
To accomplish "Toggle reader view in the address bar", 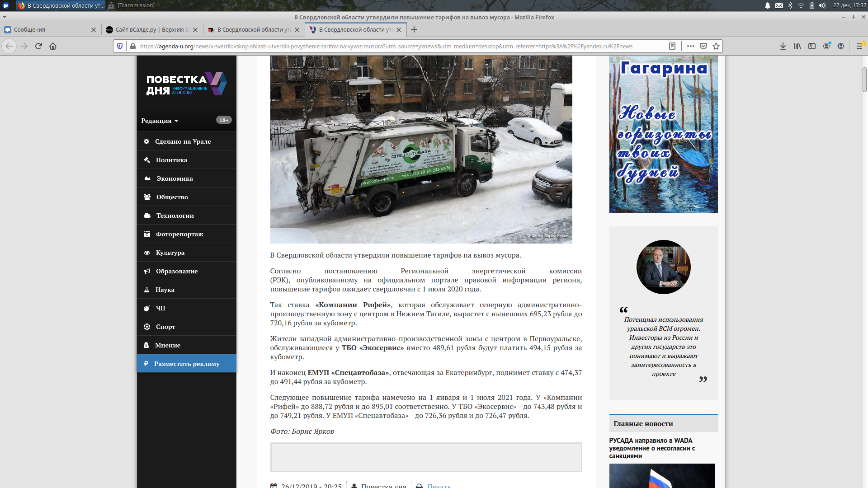I will point(672,46).
